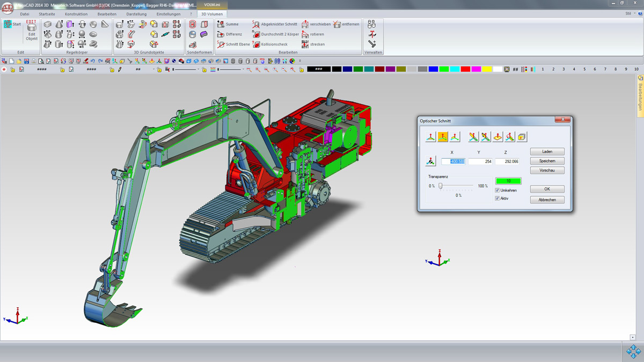Pick the red color swatch in the palette
Viewport: 644px width, 362px height.
click(x=465, y=69)
